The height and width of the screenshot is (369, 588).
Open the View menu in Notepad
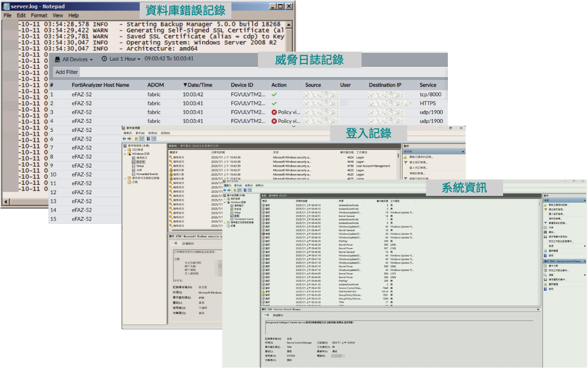[x=58, y=15]
